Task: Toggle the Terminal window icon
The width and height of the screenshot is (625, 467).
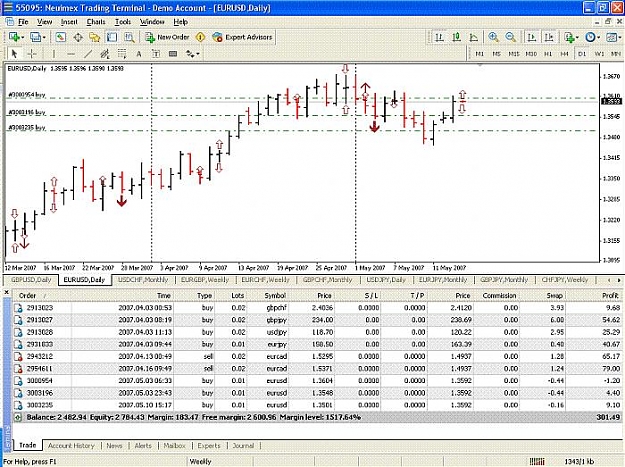Action: tap(112, 37)
